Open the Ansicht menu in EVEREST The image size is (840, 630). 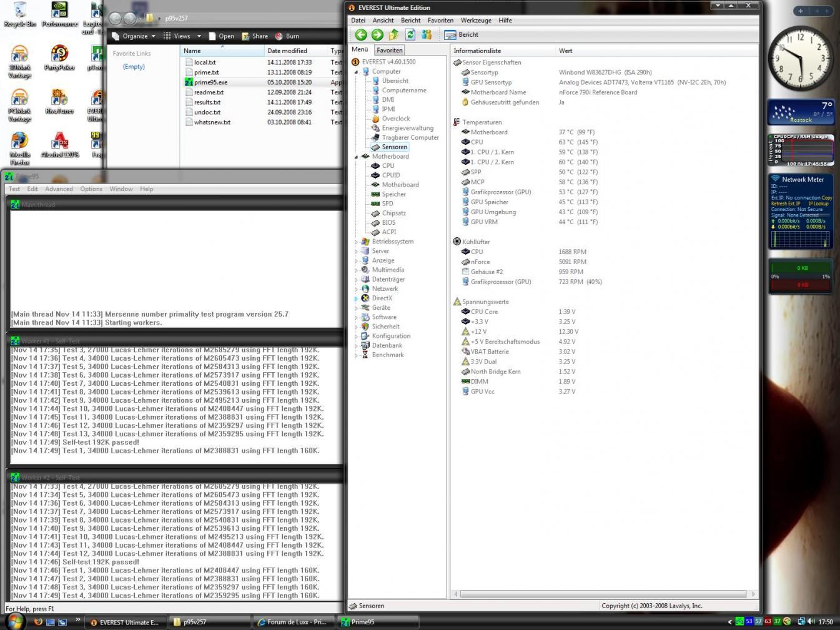(383, 21)
